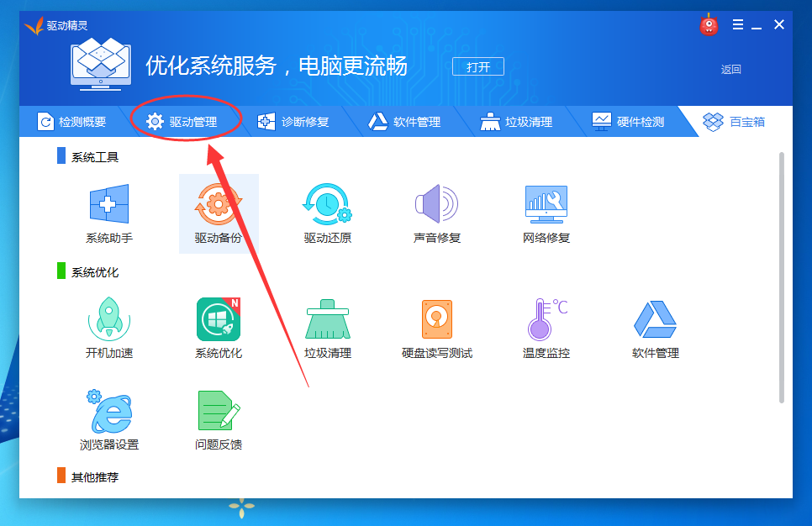
Task: Click the 返回 link
Action: tap(730, 70)
